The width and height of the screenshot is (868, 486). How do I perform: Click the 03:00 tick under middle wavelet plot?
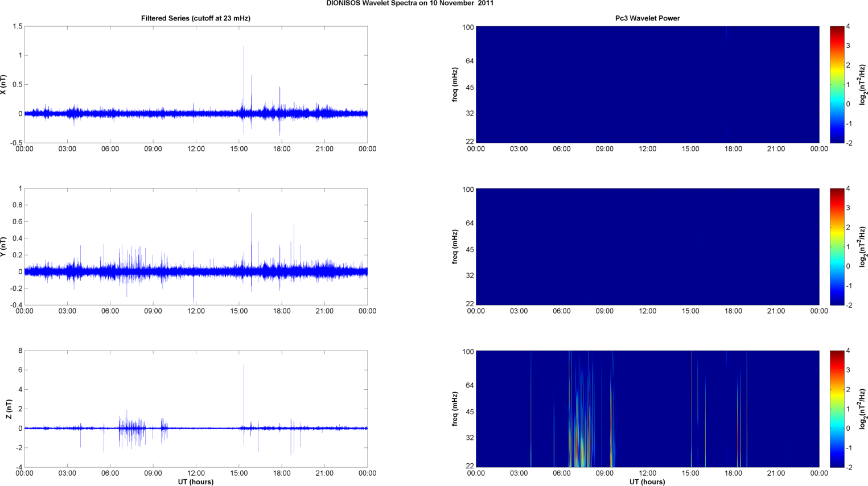519,311
